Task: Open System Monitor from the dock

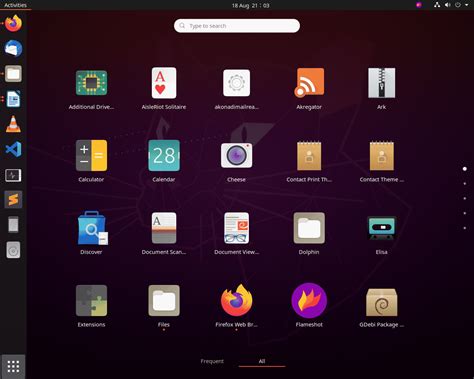Action: click(13, 175)
